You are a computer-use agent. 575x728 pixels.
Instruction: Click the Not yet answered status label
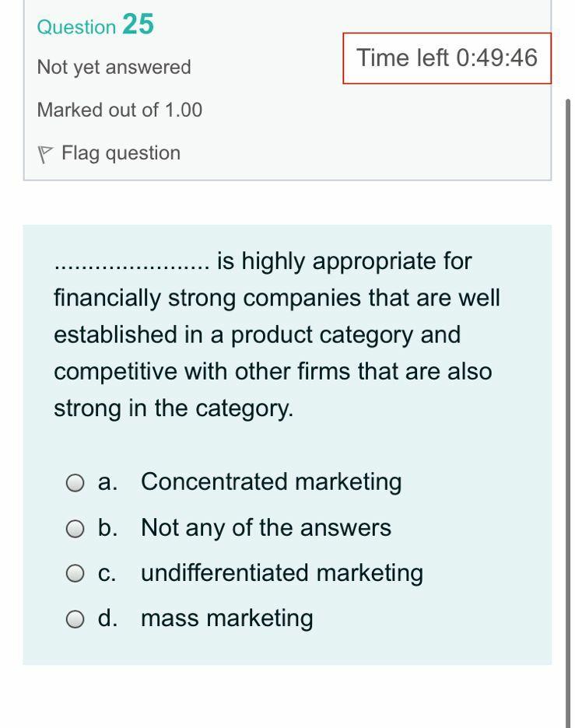114,68
